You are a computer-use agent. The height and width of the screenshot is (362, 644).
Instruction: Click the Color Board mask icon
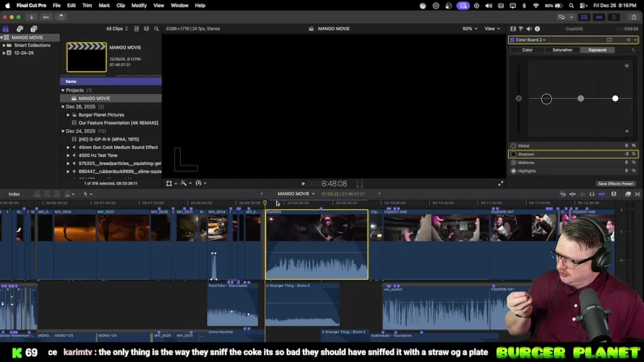click(x=609, y=40)
